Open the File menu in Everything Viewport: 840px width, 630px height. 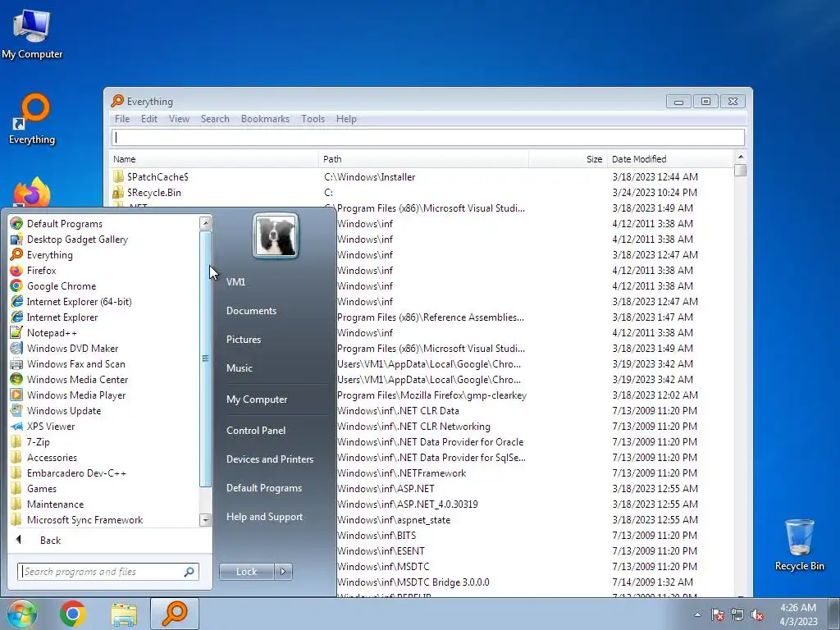click(122, 119)
